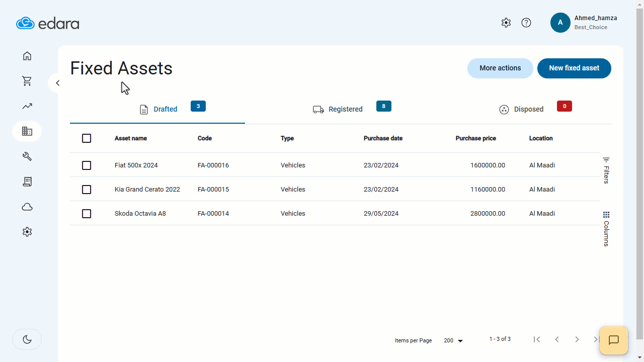This screenshot has width=644, height=362.
Task: Sort by Purchase price column header
Action: tap(475, 138)
